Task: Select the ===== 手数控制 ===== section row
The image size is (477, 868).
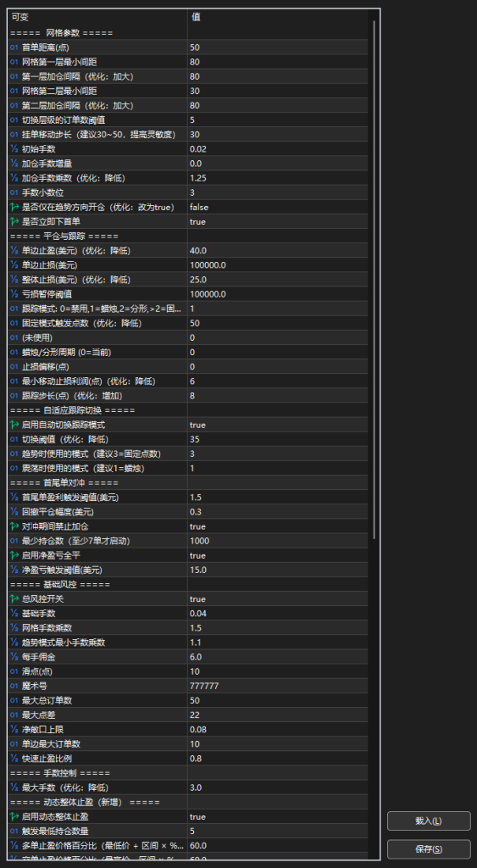Action: (187, 773)
